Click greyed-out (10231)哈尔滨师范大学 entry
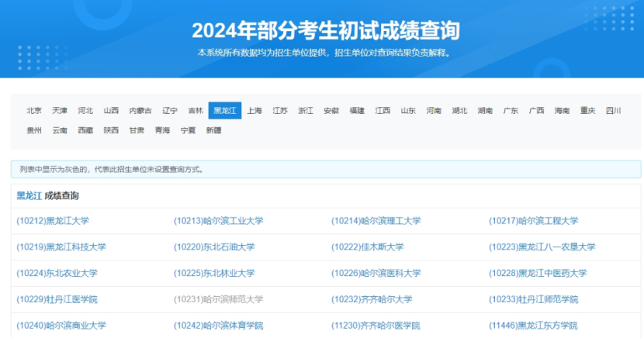The height and width of the screenshot is (338, 644). (219, 299)
